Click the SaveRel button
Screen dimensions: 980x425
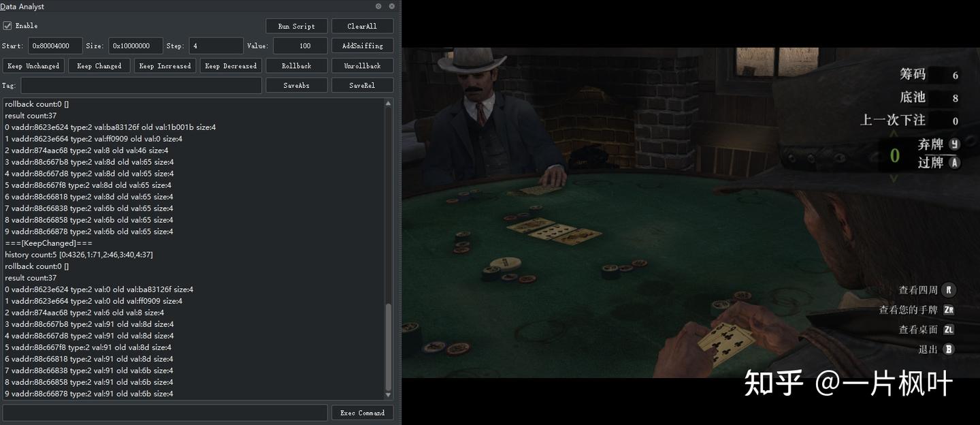(x=362, y=85)
